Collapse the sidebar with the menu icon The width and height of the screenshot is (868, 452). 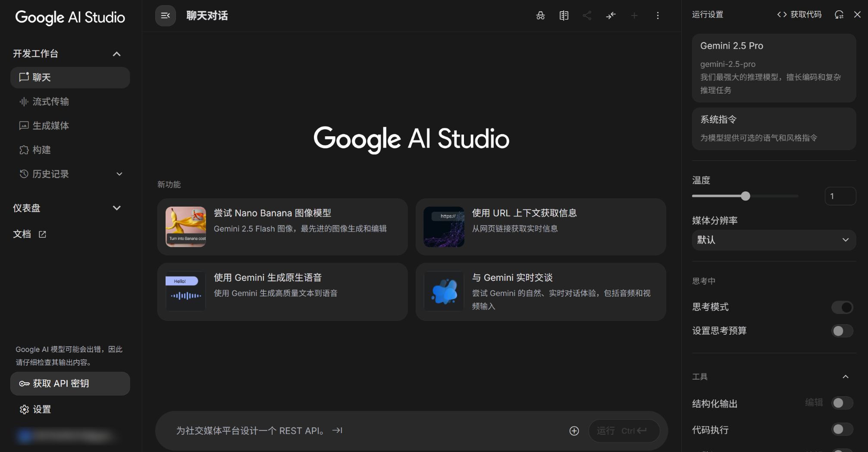tap(165, 16)
